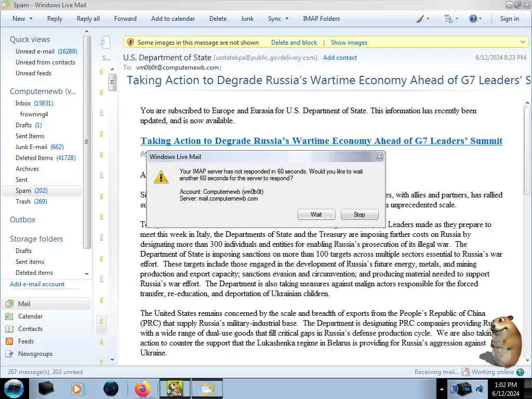Viewport: 532px width, 399px height.
Task: Open Windows Live Mail taskbar button
Action: pos(207,389)
